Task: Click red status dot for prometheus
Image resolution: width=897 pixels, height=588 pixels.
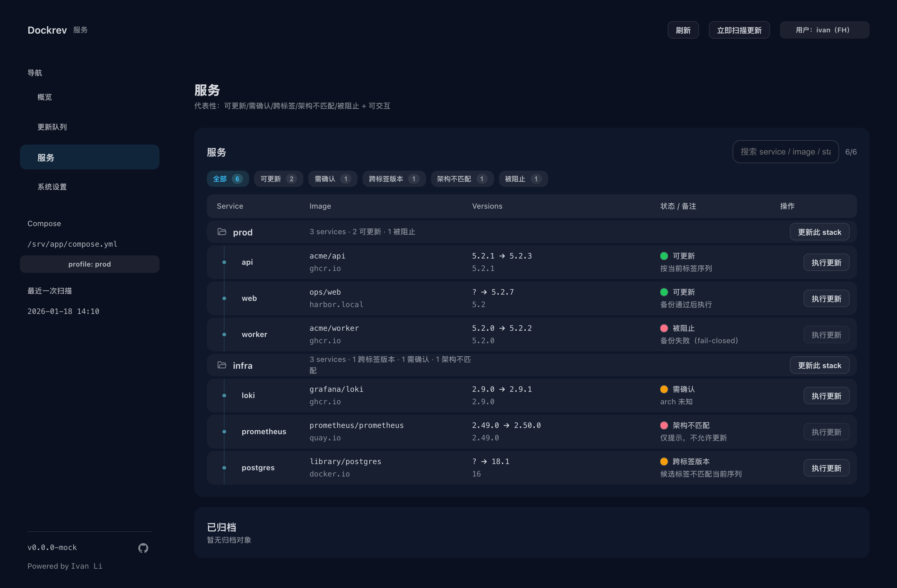Action: coord(664,425)
